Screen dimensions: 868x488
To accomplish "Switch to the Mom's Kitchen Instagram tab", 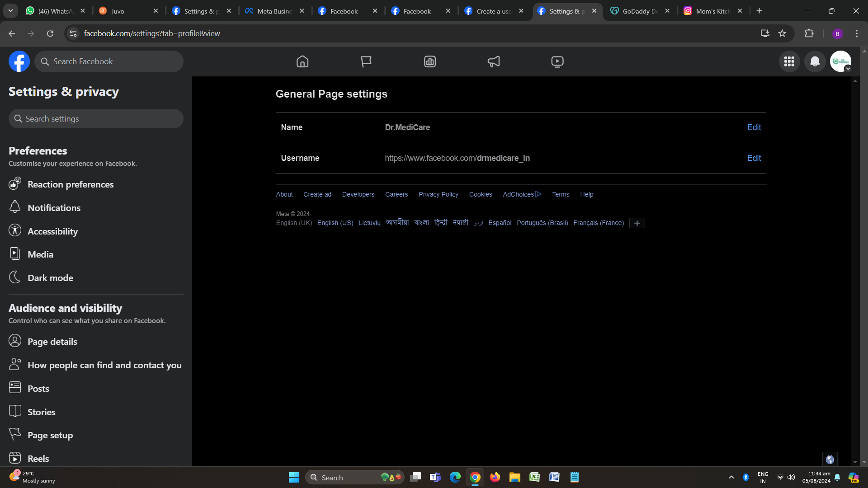I will (711, 11).
